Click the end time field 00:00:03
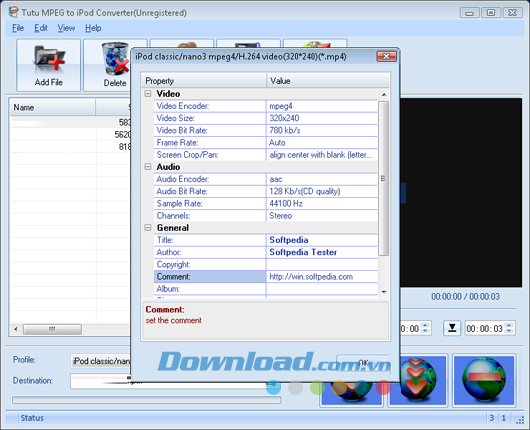 (485, 328)
